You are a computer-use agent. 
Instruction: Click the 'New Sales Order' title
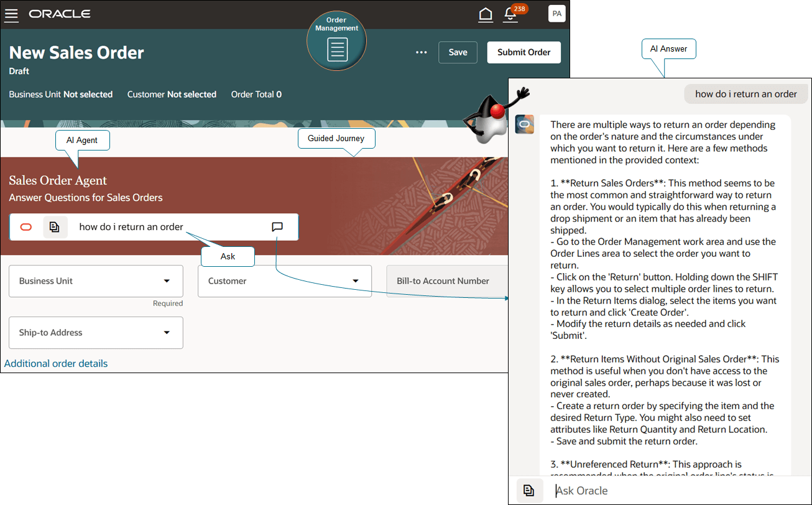pos(76,52)
